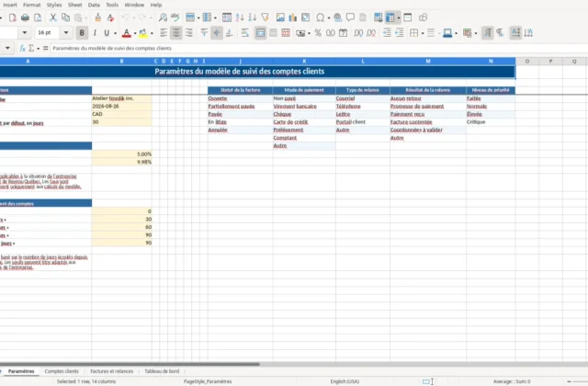Image resolution: width=588 pixels, height=386 pixels.
Task: Expand the Select Function sigma dropdown arrow
Action: [x=38, y=49]
